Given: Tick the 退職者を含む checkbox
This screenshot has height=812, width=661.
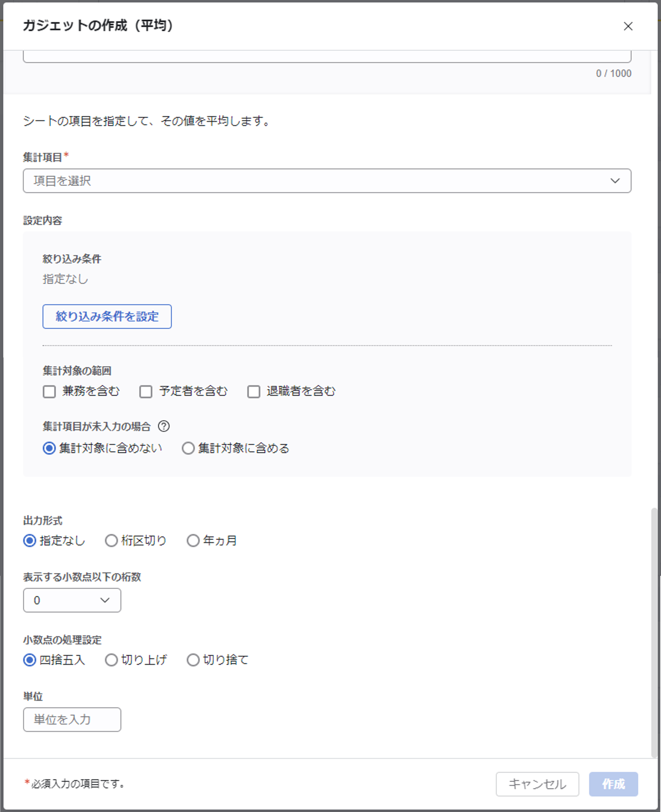Looking at the screenshot, I should click(x=254, y=391).
